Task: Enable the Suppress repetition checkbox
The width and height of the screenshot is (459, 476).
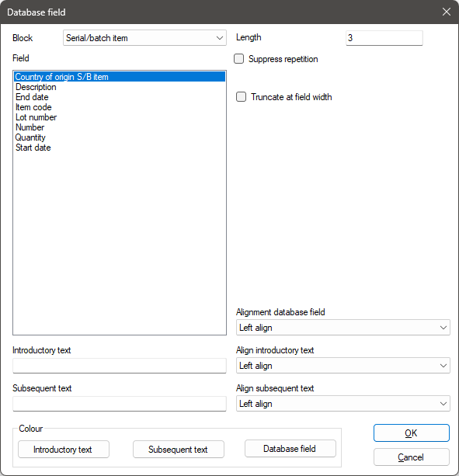Action: [x=239, y=58]
